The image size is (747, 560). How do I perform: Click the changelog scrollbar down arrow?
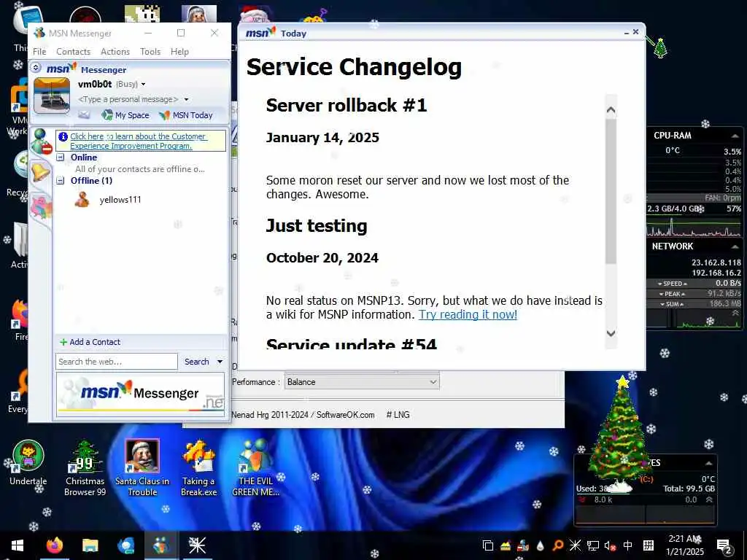pos(611,333)
